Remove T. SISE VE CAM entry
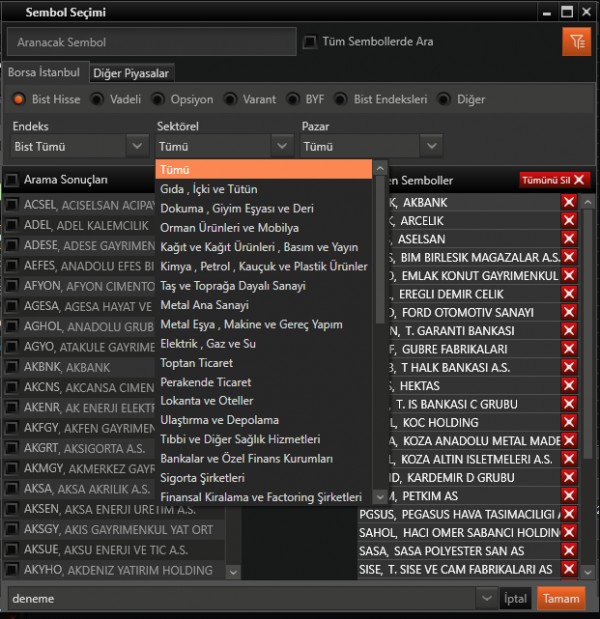The height and width of the screenshot is (619, 600). [569, 569]
